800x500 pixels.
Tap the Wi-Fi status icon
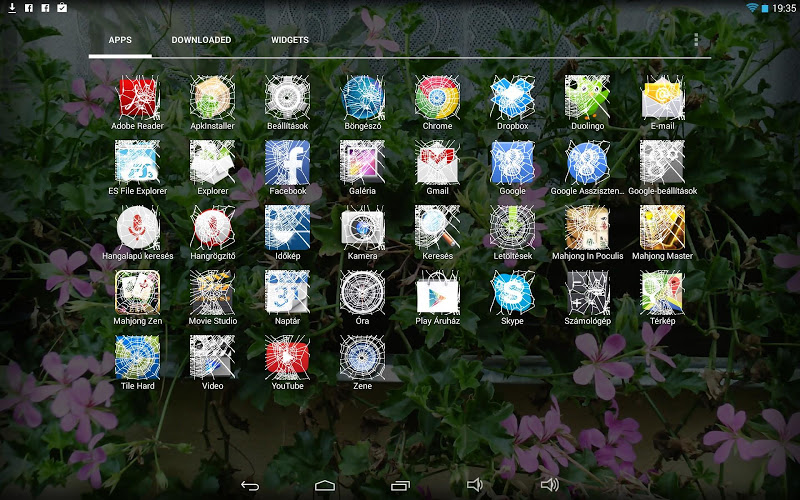click(752, 8)
